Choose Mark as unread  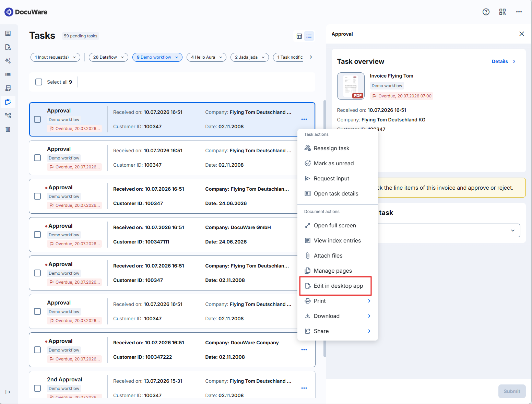338,164
